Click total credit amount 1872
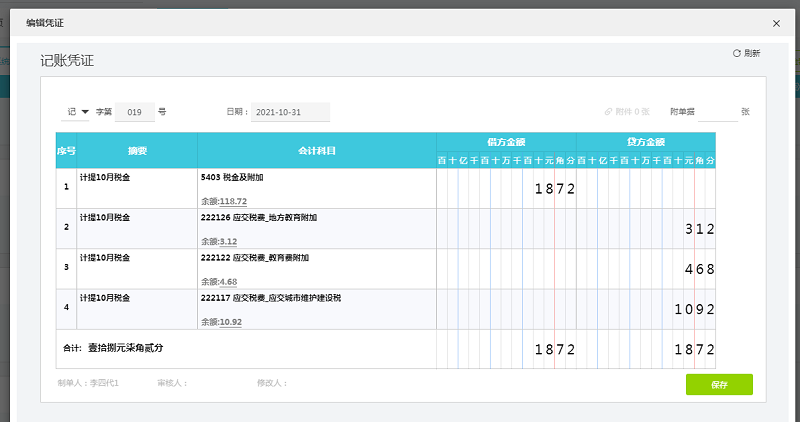Screen dimensions: 800x422 pos(694,350)
